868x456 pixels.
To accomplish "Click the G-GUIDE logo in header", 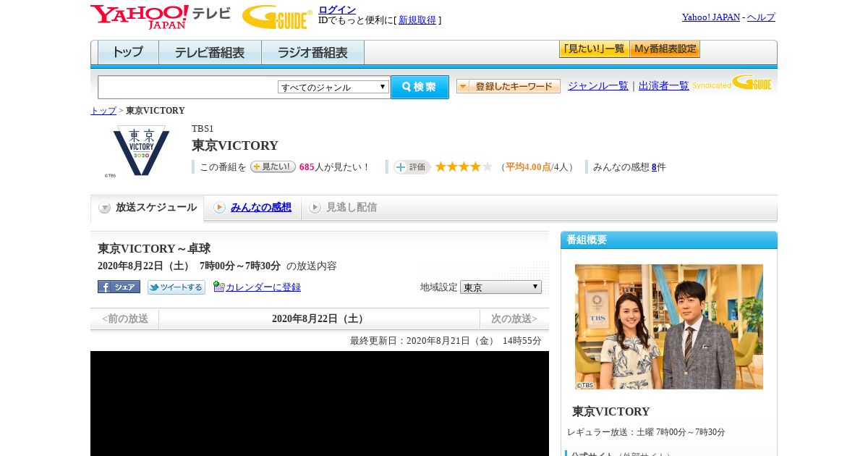I will coord(277,17).
